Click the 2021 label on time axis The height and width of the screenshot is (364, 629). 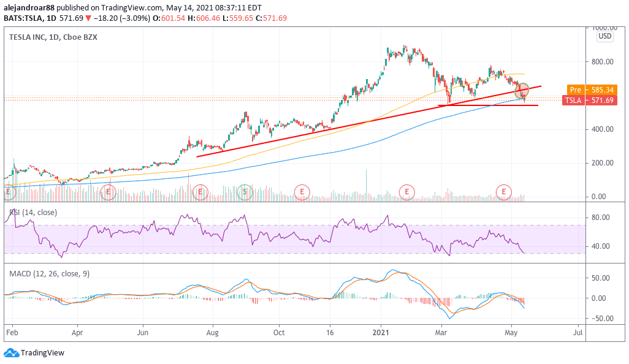381,333
